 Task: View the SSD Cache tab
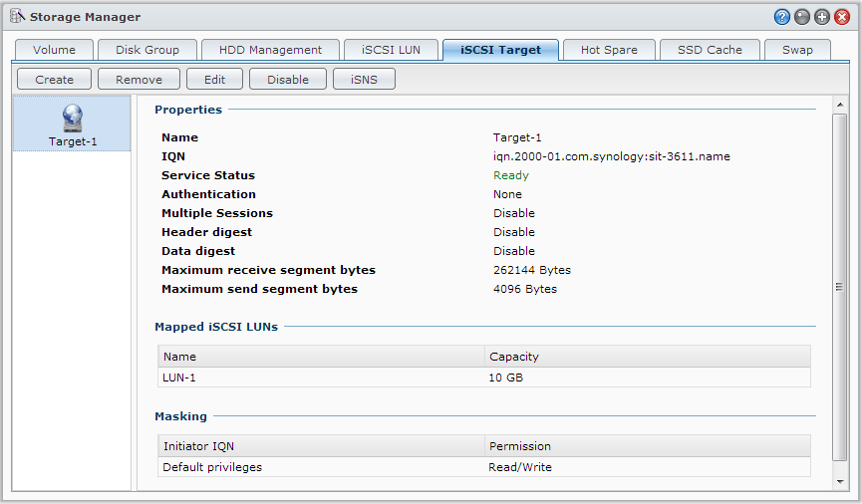pos(710,50)
